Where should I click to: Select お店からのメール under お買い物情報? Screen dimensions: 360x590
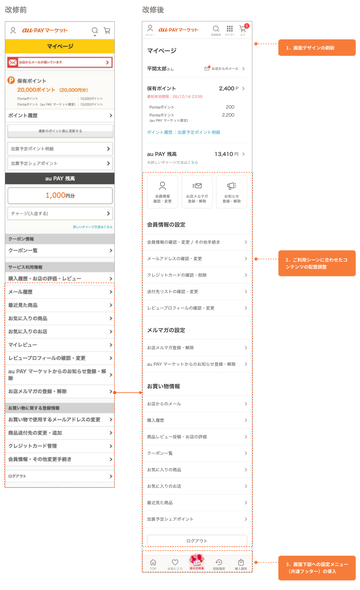click(x=197, y=404)
